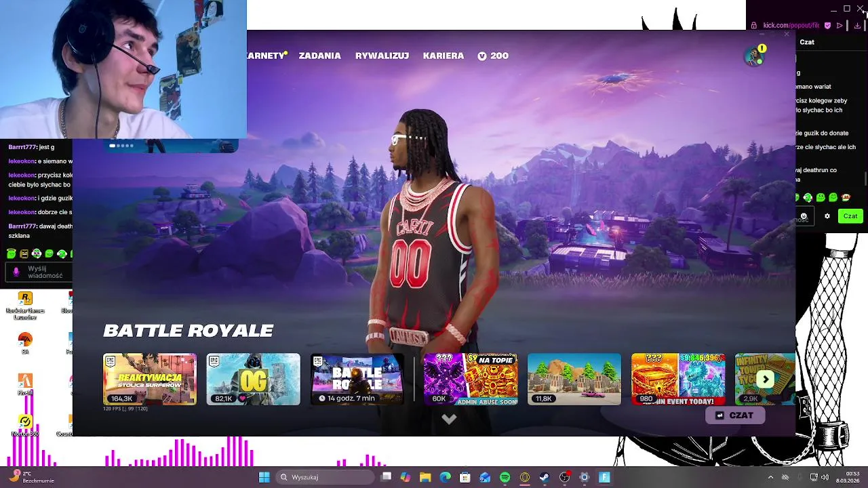Select the island tile with 11,8K players
This screenshot has width=868, height=488.
pos(574,379)
